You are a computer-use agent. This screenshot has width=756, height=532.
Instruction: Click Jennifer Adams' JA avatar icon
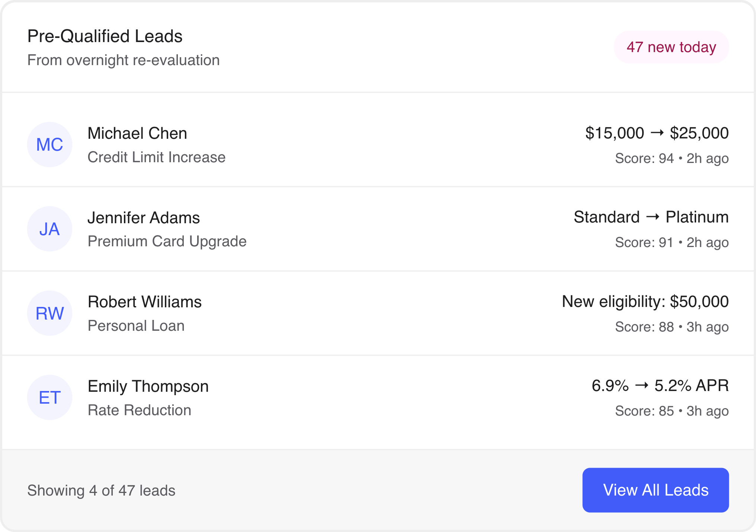coord(49,229)
